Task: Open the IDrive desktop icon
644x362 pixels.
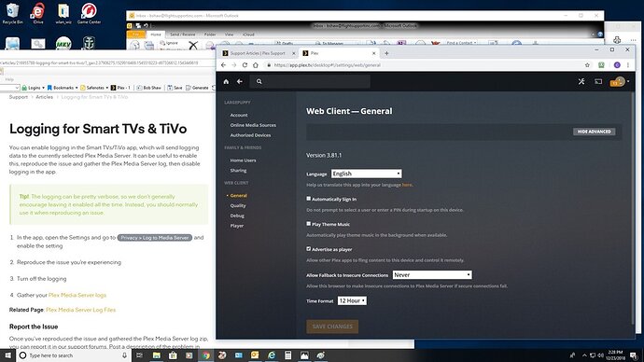Action: [x=37, y=14]
